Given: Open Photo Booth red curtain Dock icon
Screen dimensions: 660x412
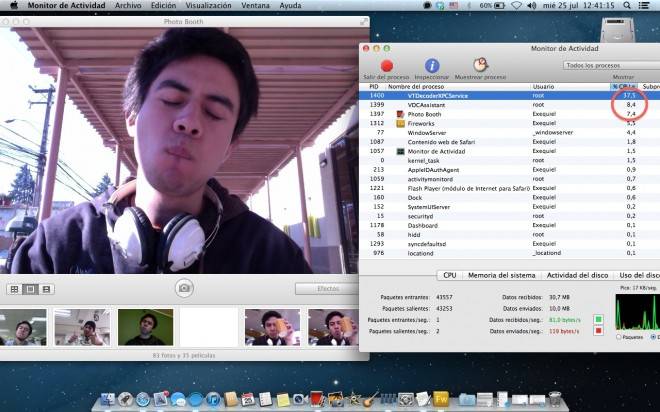Looking at the screenshot, I should tap(317, 399).
